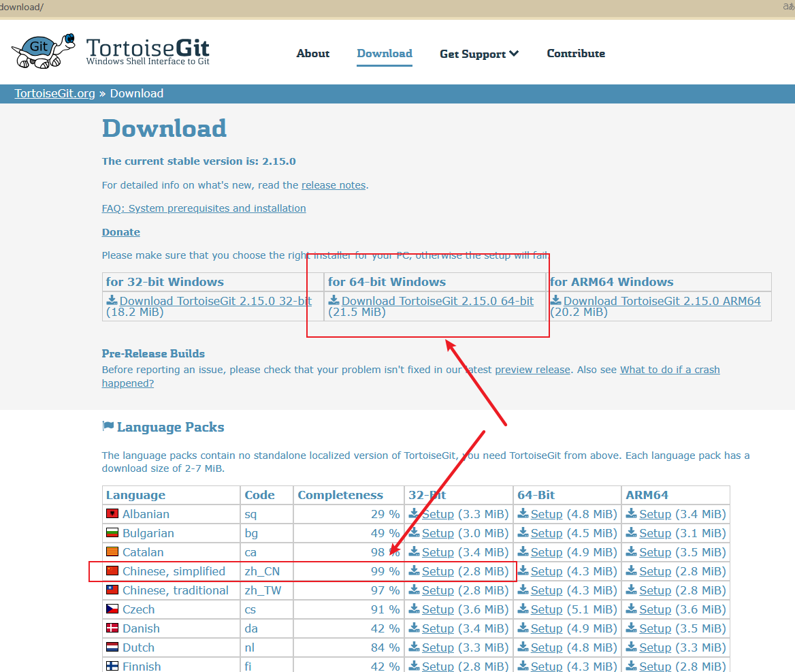Image resolution: width=795 pixels, height=672 pixels.
Task: Open the release notes link
Action: tap(333, 185)
